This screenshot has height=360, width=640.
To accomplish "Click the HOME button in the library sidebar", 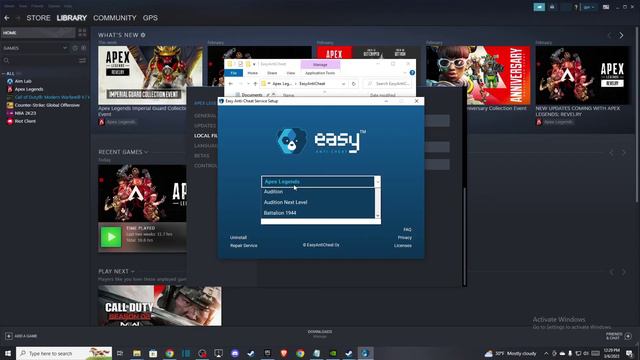I will tap(38, 33).
